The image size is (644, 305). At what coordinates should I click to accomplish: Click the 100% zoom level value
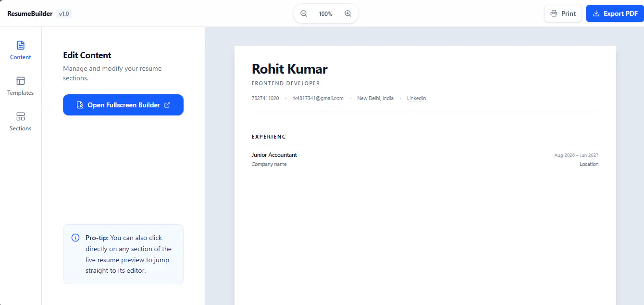click(x=326, y=14)
